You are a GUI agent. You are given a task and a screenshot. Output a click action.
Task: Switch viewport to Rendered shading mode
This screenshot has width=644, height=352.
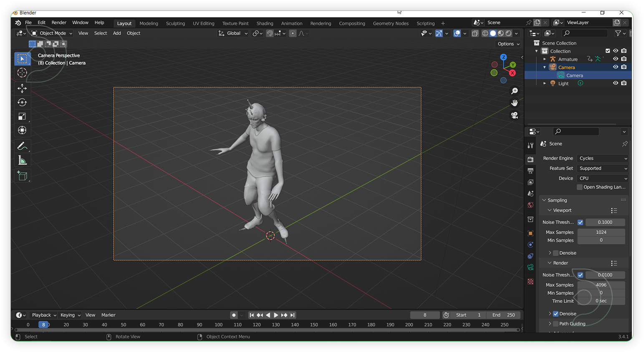(x=508, y=33)
